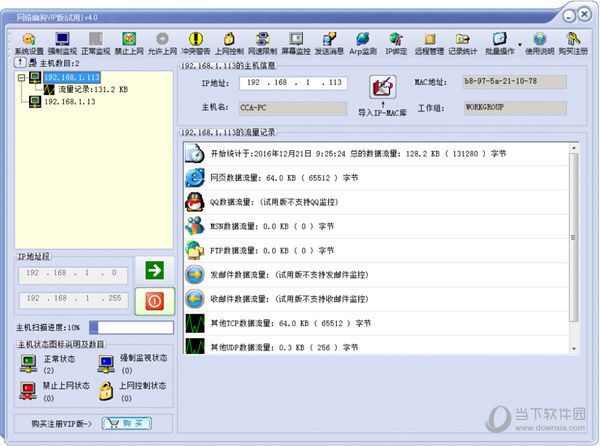
Task: Click the 允许上网 allow internet icon
Action: pos(163,44)
